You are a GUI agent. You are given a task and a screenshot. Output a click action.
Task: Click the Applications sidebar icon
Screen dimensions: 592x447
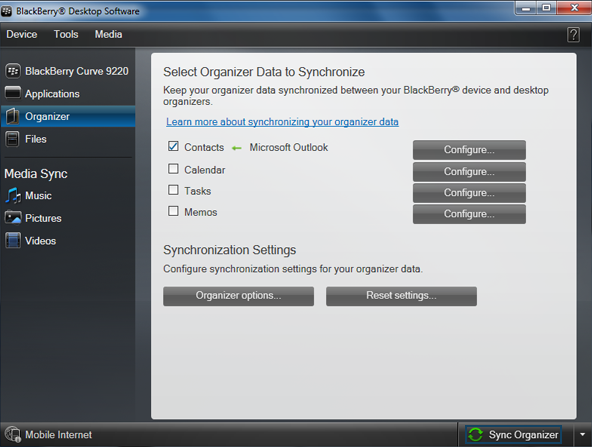[13, 93]
